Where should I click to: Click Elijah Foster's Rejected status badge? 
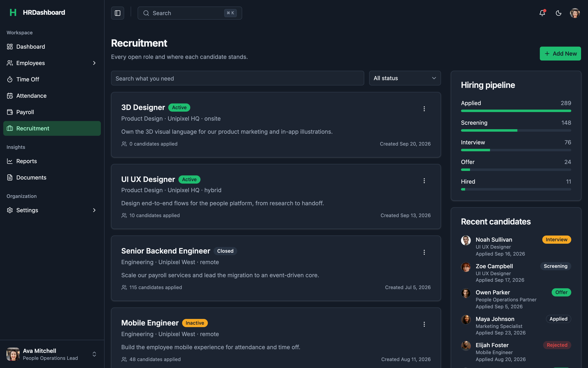[x=557, y=345]
